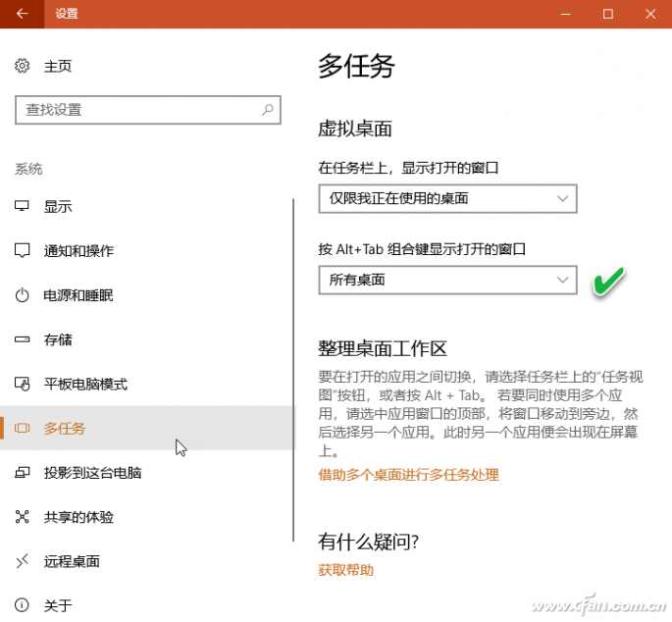The image size is (672, 622).
Task: Click the 系统 sidebar group label
Action: coord(28,169)
